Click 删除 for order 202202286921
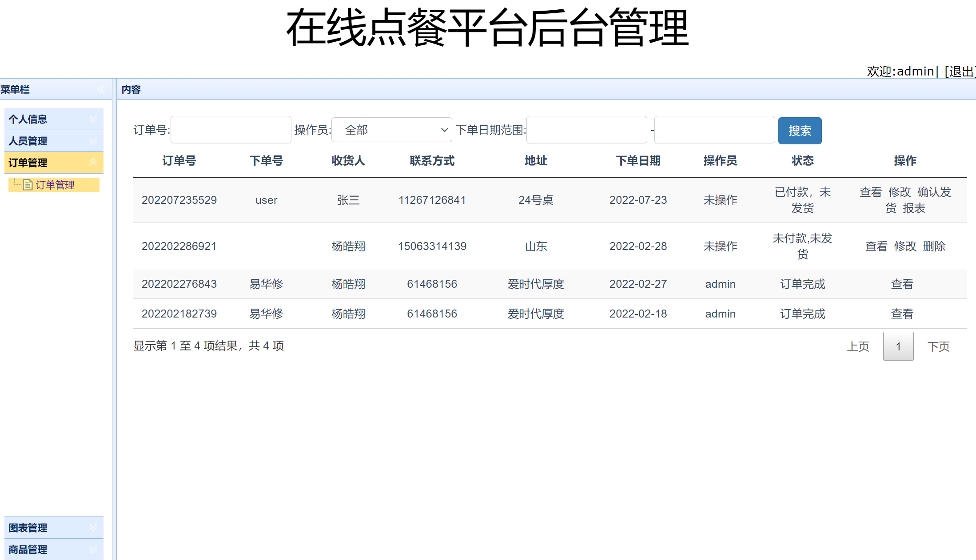This screenshot has width=976, height=560. click(935, 246)
